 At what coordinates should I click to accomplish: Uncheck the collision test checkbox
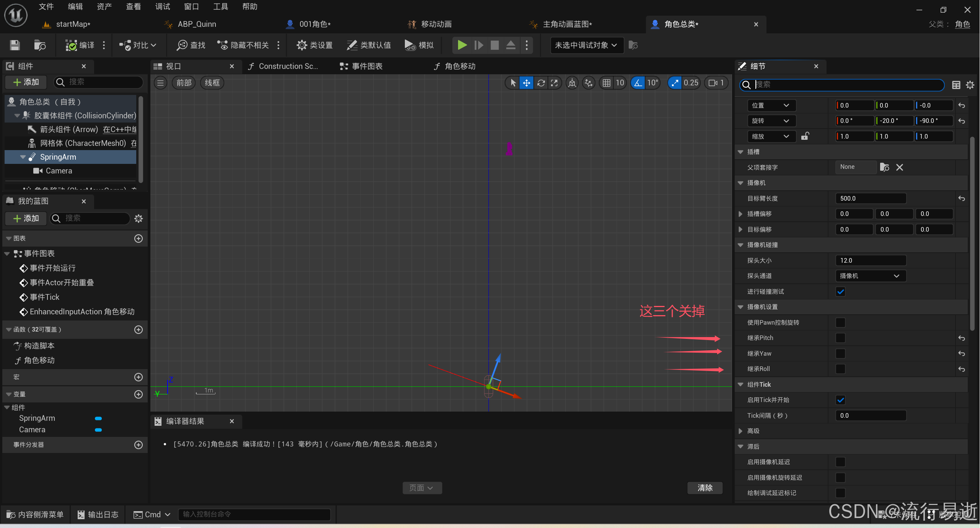(840, 292)
